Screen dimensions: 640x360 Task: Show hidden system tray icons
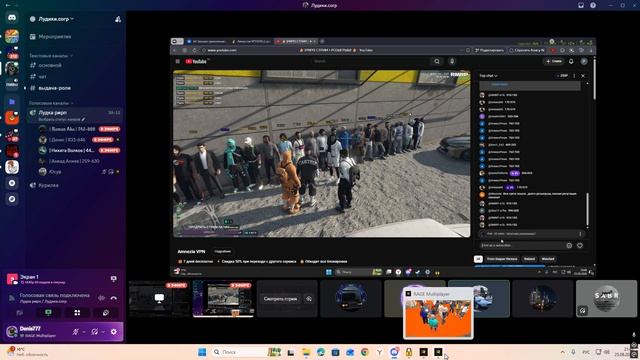pyautogui.click(x=562, y=352)
